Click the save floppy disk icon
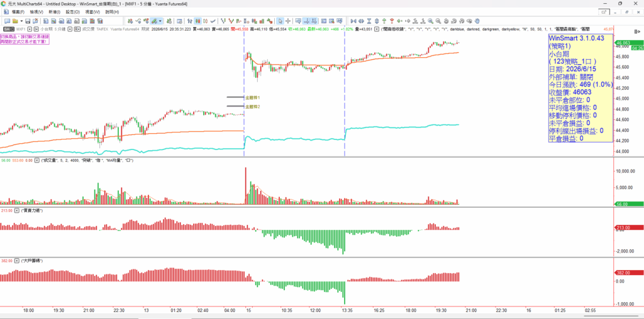 (28, 21)
